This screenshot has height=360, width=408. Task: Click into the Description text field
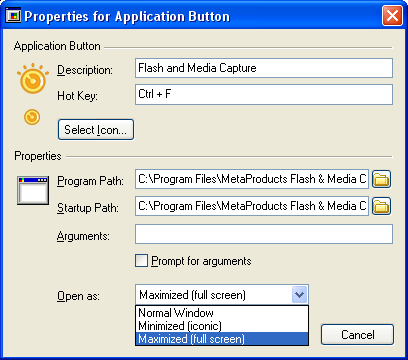(x=264, y=68)
